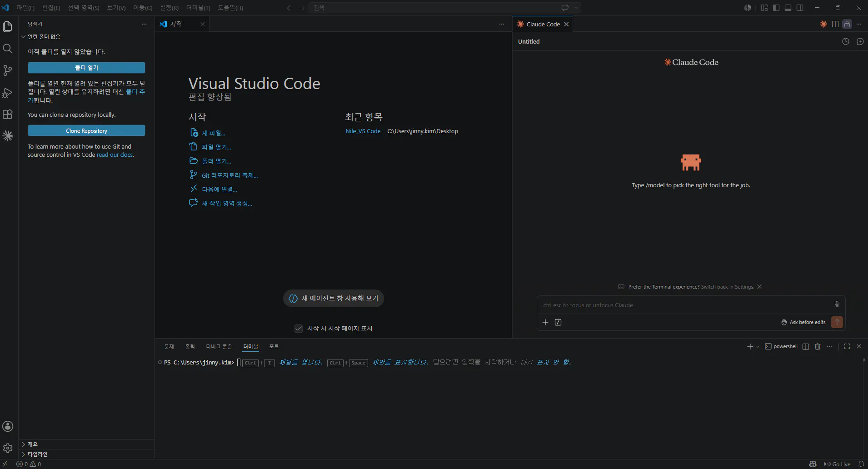Click the Clone Repository button
868x469 pixels.
86,130
